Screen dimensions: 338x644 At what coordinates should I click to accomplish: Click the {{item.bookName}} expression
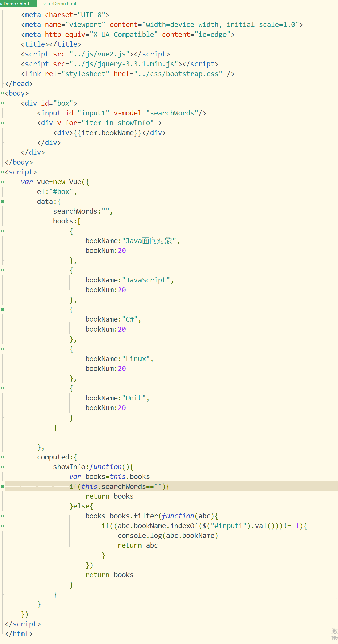[108, 133]
